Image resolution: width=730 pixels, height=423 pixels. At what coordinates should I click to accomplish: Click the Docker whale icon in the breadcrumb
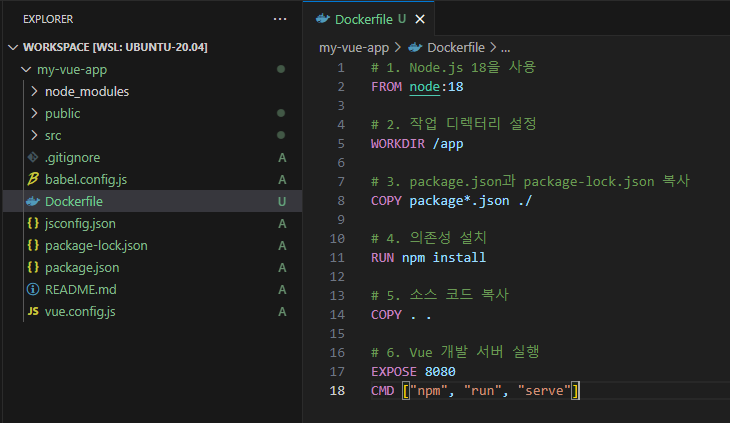click(x=415, y=47)
